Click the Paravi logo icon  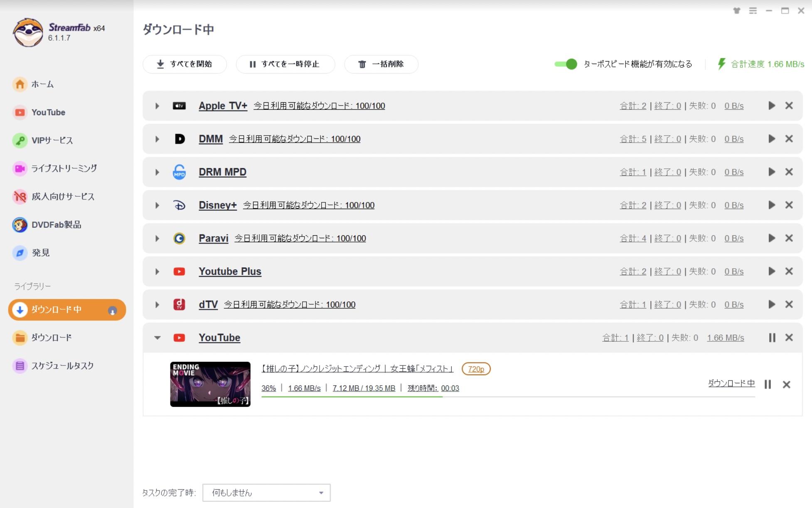coord(179,238)
